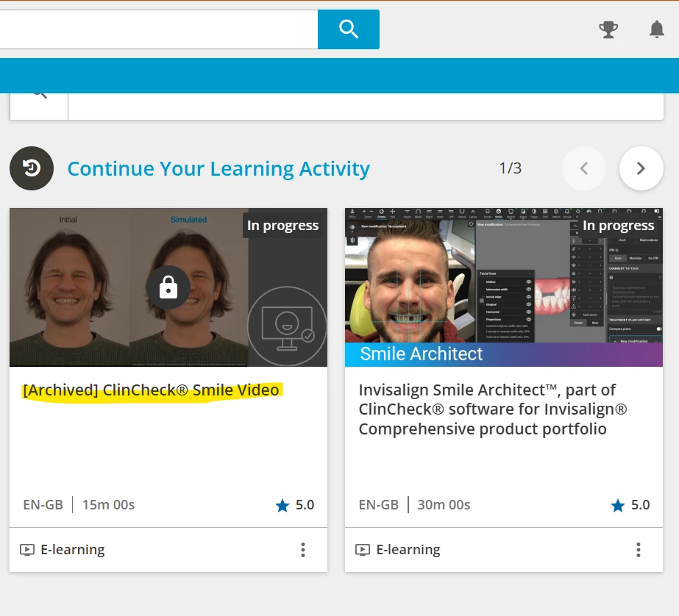Viewport: 679px width, 616px height.
Task: Click In progress badge on Smile Architect card
Action: click(x=618, y=226)
